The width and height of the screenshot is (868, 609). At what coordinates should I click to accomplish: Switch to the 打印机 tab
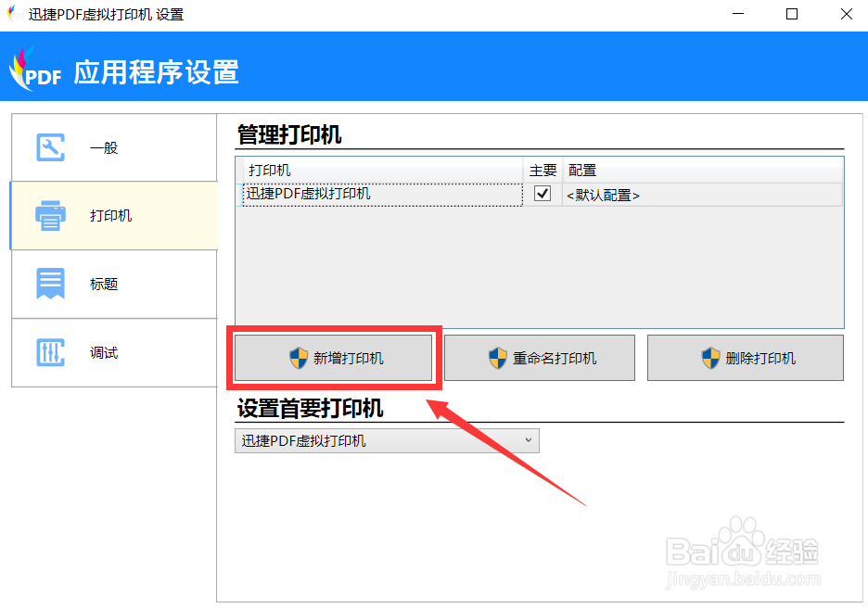click(114, 216)
